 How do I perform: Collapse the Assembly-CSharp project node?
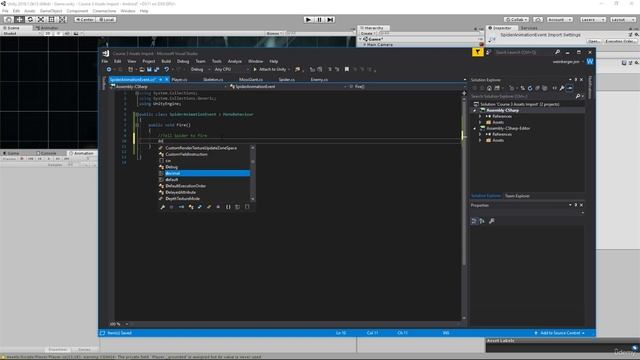[x=474, y=110]
